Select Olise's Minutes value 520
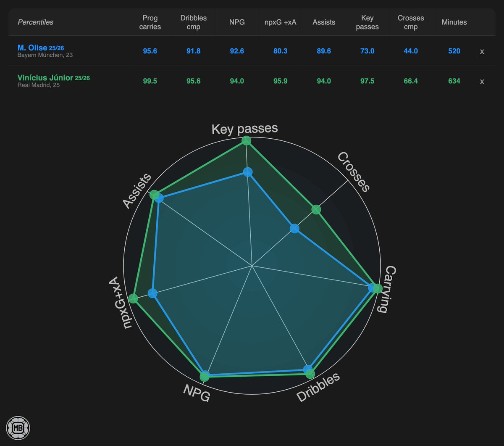 coord(454,51)
